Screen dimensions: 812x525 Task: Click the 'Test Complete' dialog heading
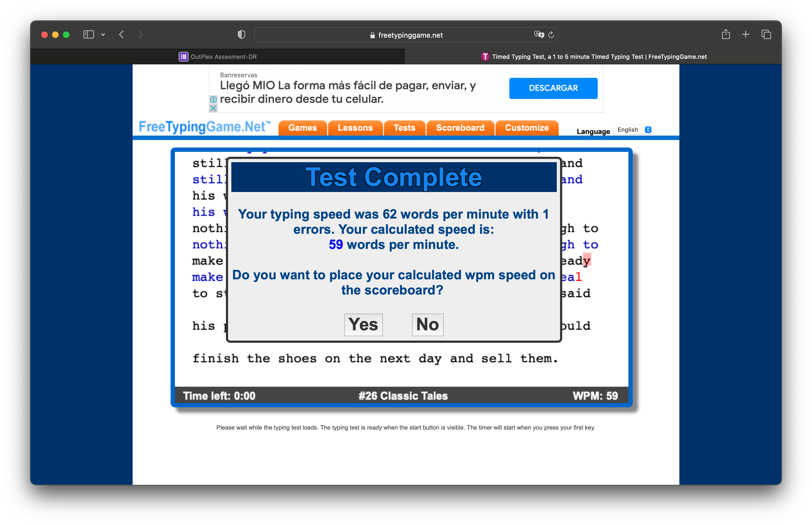(394, 177)
